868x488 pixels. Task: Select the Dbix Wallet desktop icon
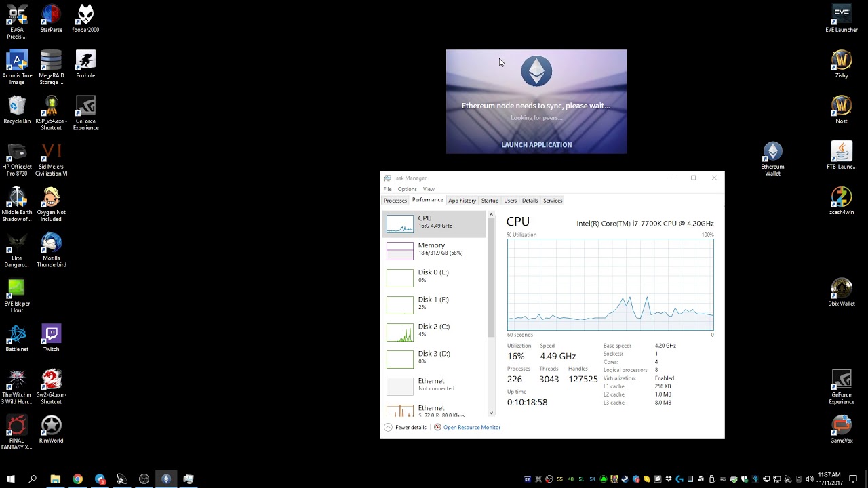point(842,293)
